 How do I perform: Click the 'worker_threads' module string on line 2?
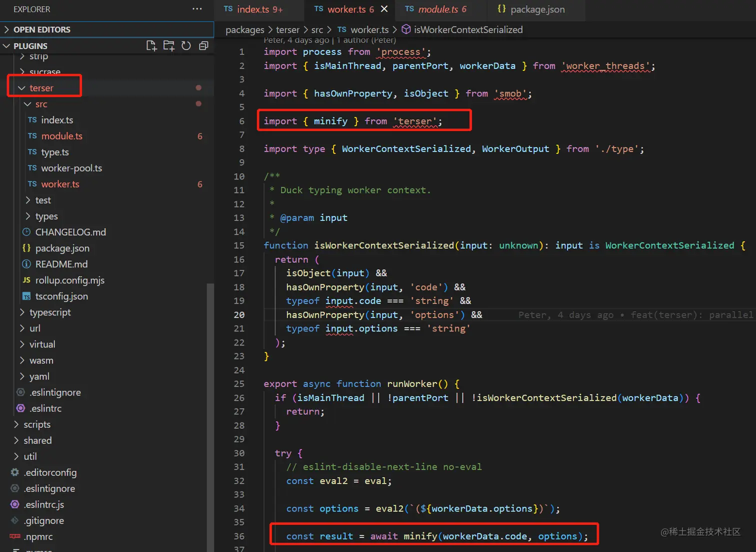click(x=606, y=65)
